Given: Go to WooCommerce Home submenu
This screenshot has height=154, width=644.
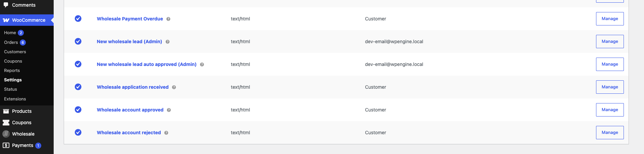Looking at the screenshot, I should coord(10,33).
